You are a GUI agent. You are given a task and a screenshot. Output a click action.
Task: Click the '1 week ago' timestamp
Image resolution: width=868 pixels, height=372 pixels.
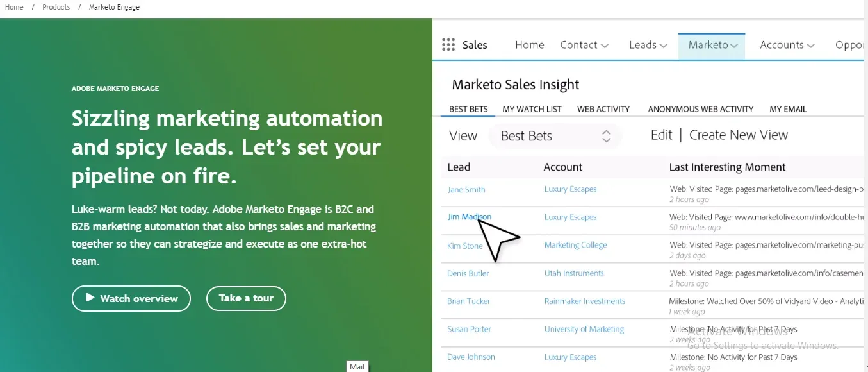[x=687, y=312]
